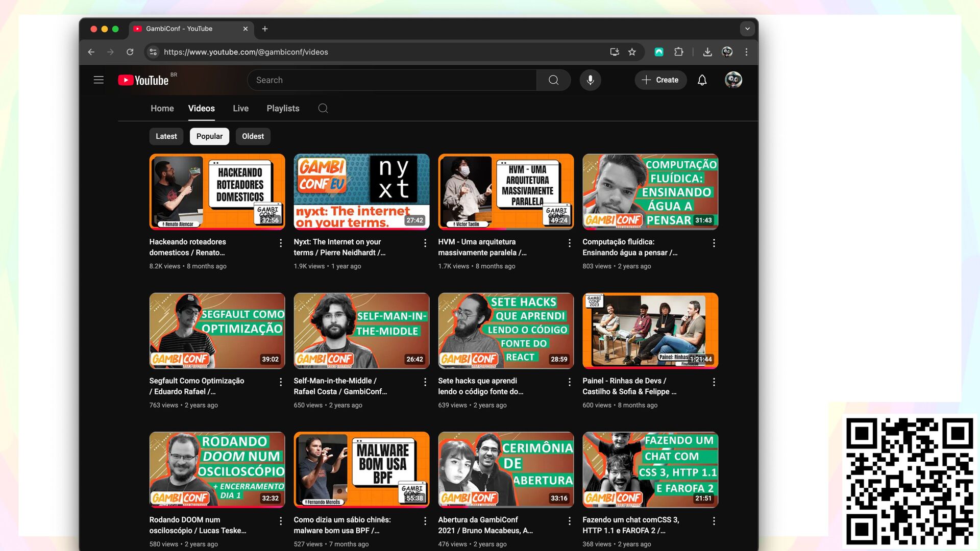
Task: Start voice search with the microphone icon
Action: coord(590,80)
